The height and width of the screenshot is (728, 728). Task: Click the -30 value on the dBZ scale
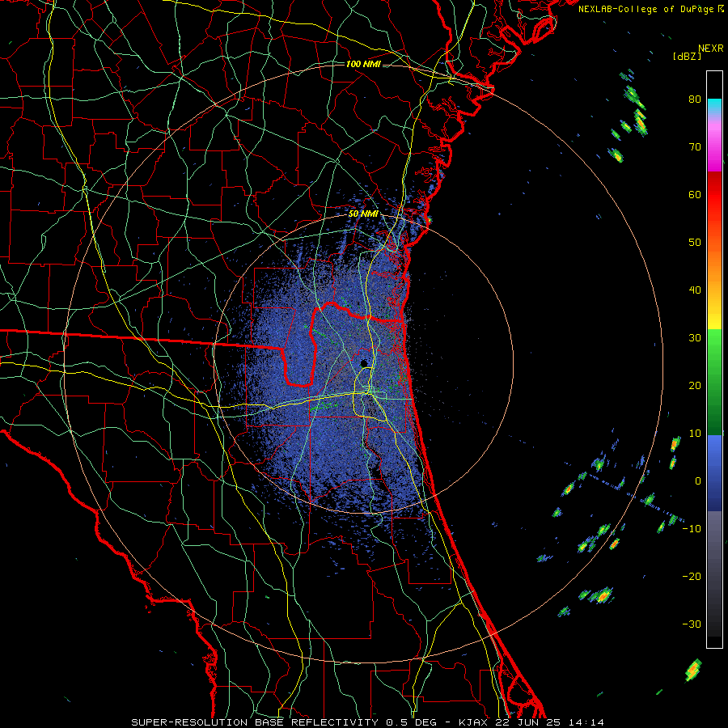click(x=692, y=624)
